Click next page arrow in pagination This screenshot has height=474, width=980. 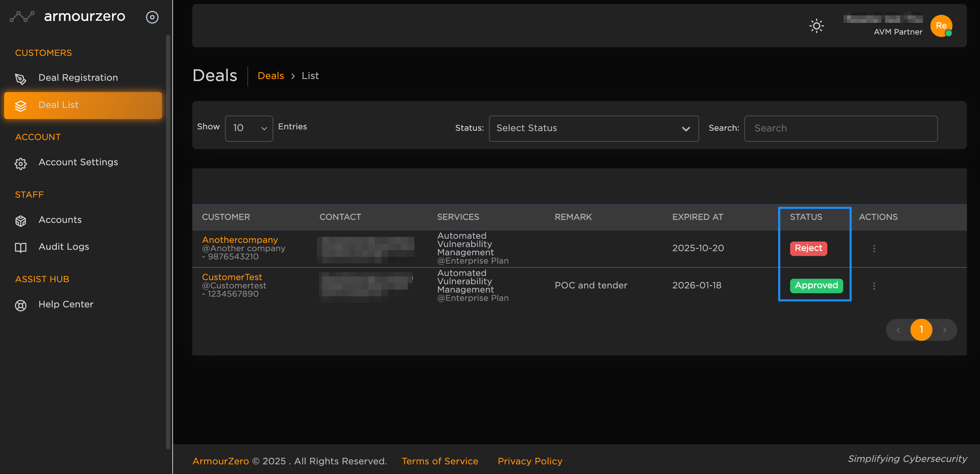(x=944, y=330)
